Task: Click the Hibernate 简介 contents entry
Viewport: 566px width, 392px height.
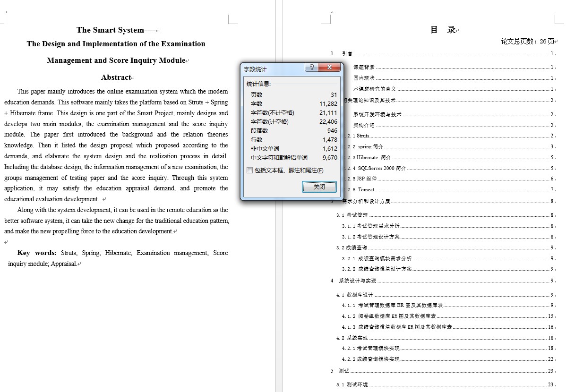Action: click(x=450, y=157)
